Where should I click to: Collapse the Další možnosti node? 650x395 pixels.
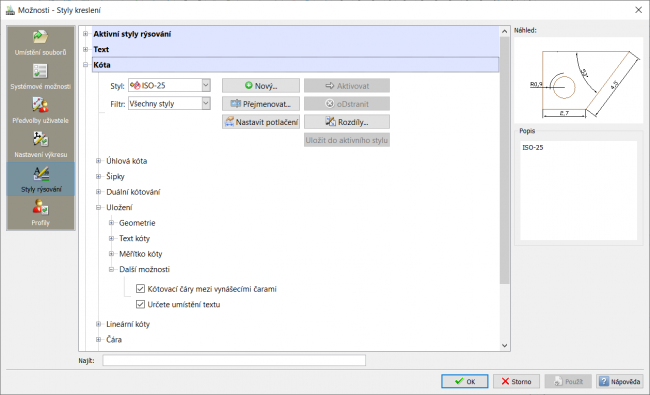pyautogui.click(x=111, y=269)
